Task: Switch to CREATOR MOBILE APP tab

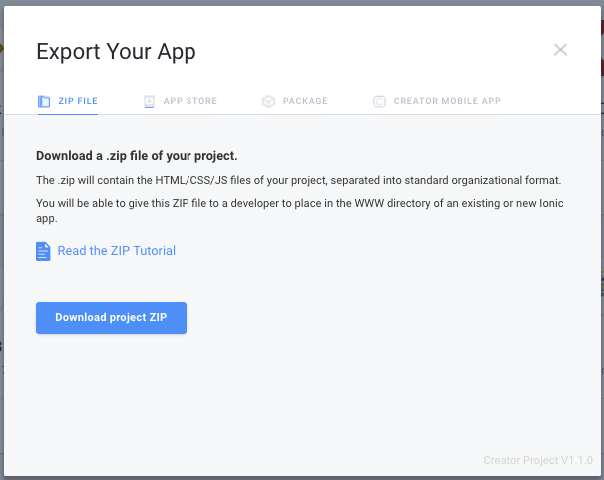Action: coord(447,101)
